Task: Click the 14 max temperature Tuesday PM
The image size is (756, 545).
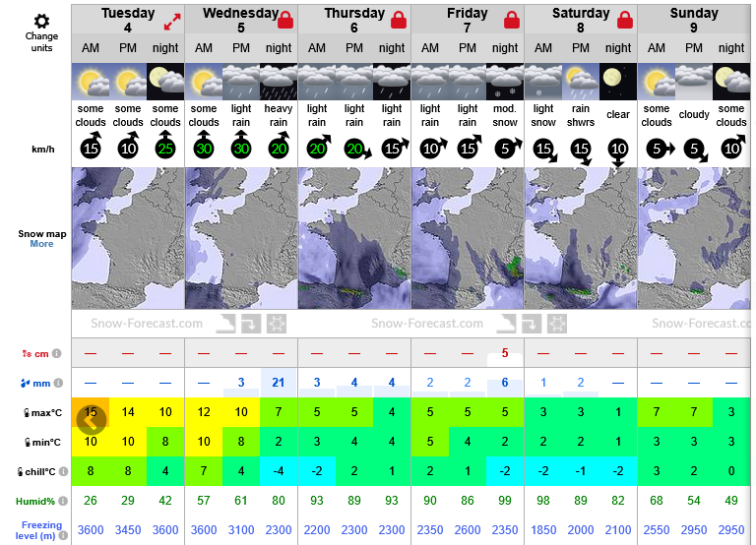Action: point(128,412)
